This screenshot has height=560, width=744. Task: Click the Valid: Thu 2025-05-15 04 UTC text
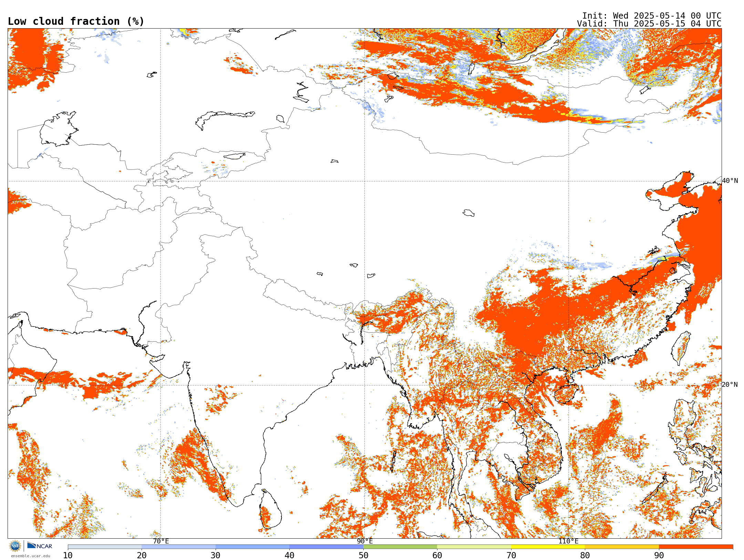point(649,24)
